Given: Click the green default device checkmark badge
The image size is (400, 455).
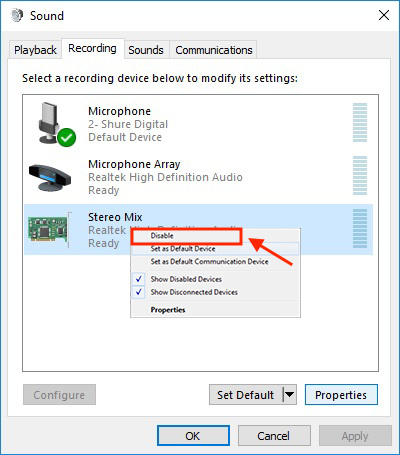Looking at the screenshot, I should (66, 137).
